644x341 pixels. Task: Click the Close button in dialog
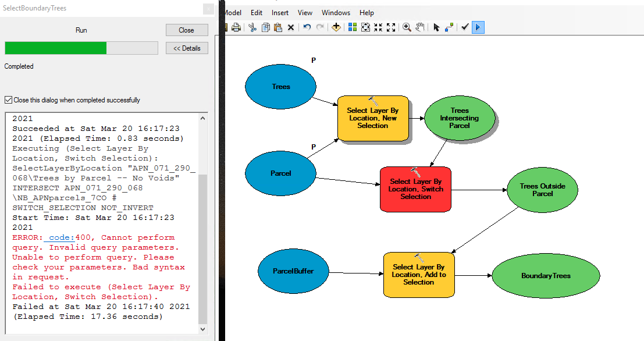pos(187,30)
